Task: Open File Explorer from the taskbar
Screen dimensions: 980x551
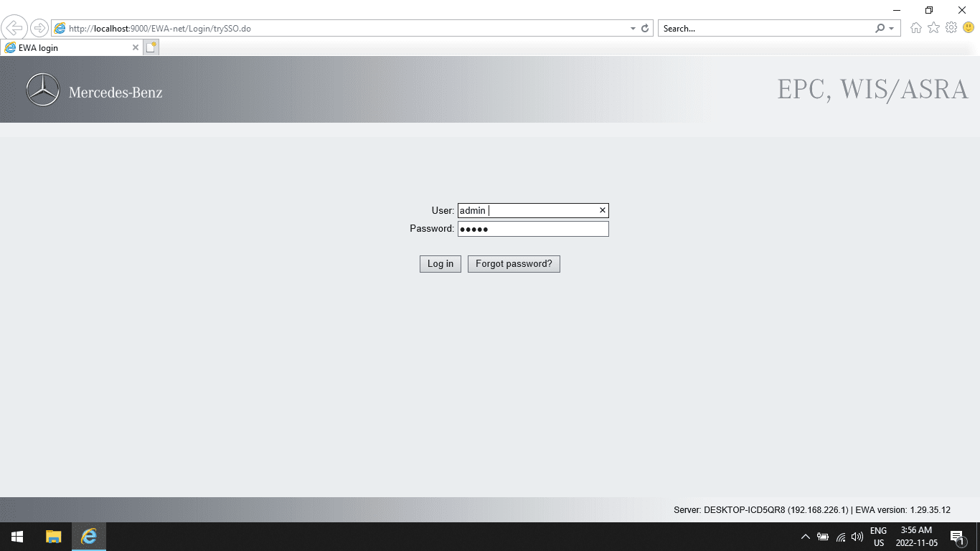Action: point(54,537)
